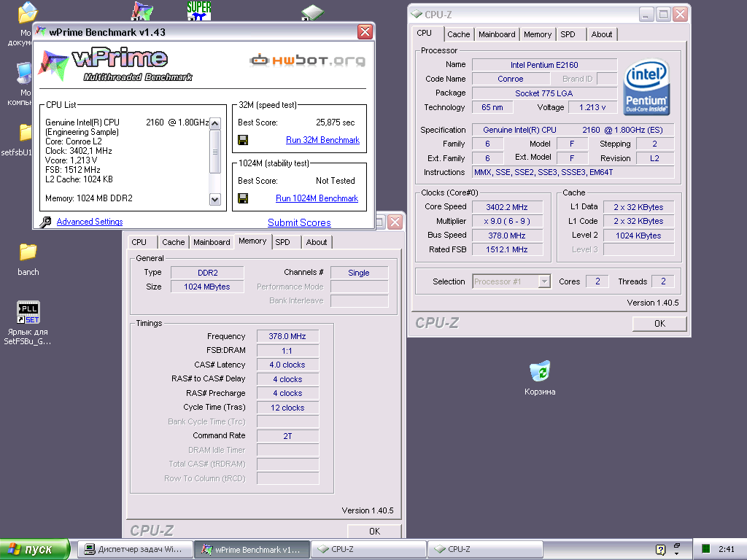The image size is (747, 560).
Task: Click the wPrime title bar logo icon
Action: [41, 32]
